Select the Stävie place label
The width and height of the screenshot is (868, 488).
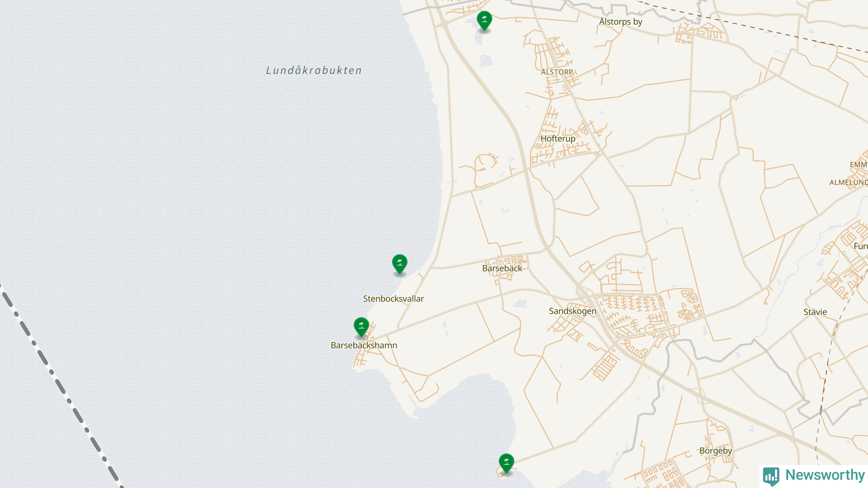[815, 312]
